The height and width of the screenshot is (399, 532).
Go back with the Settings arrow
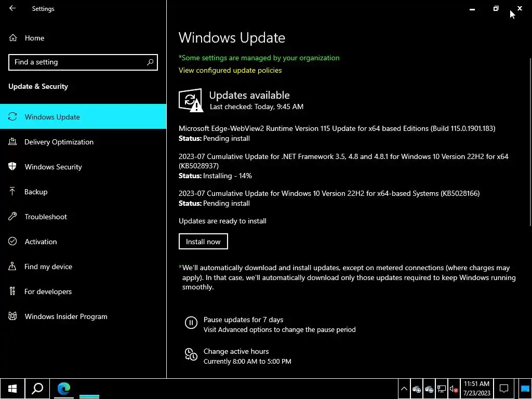pyautogui.click(x=12, y=8)
